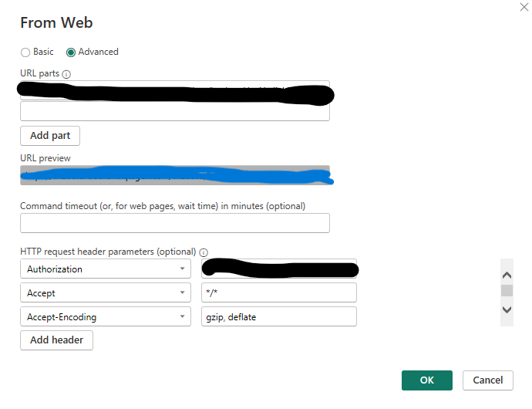The width and height of the screenshot is (532, 409).
Task: Close the From Web dialog
Action: click(524, 7)
